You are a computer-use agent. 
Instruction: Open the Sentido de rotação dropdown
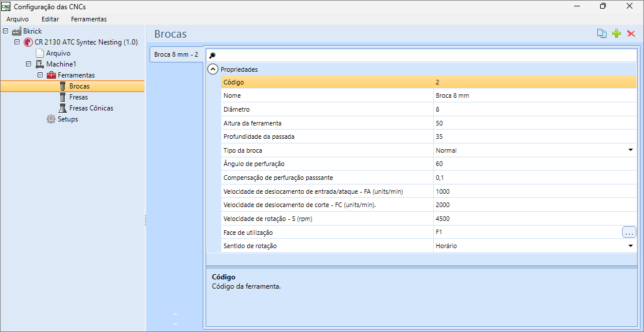631,246
